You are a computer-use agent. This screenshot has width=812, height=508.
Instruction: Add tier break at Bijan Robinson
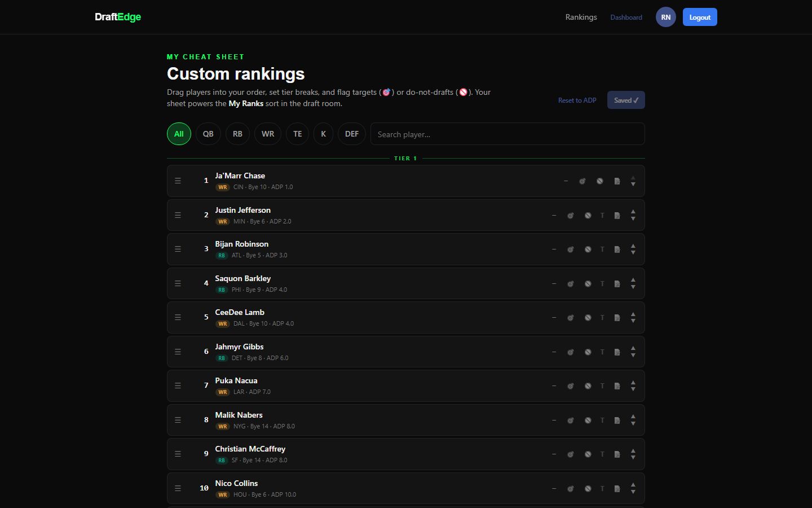pos(602,249)
